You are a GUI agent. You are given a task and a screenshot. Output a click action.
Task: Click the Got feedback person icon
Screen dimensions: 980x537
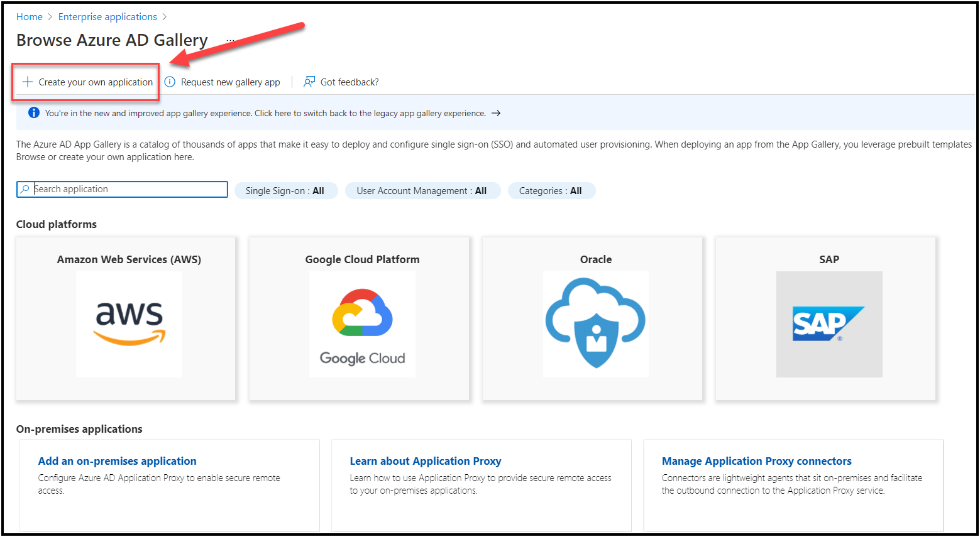pyautogui.click(x=309, y=82)
